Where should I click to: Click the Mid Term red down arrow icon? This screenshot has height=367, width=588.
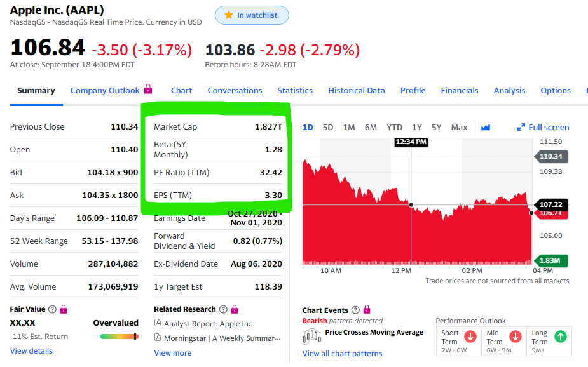click(x=516, y=337)
